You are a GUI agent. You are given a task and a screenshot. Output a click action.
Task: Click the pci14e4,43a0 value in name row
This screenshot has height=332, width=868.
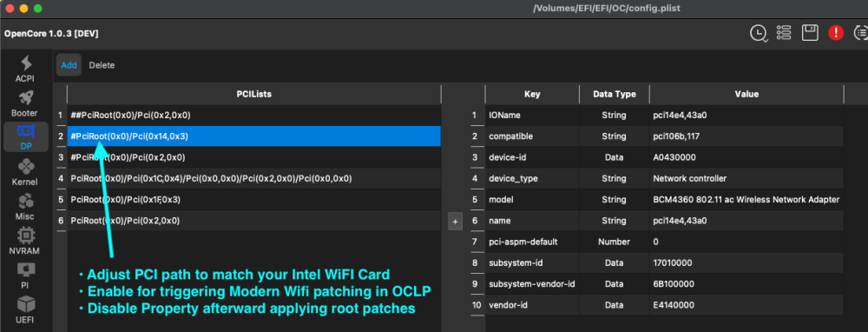(x=746, y=221)
